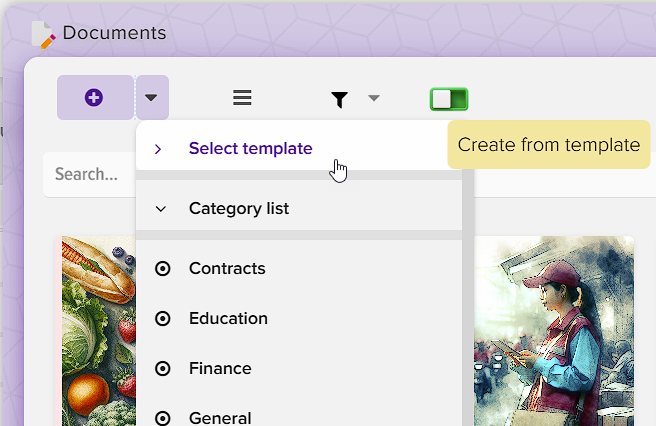This screenshot has width=656, height=426.
Task: Select the Finance category
Action: click(x=299, y=368)
